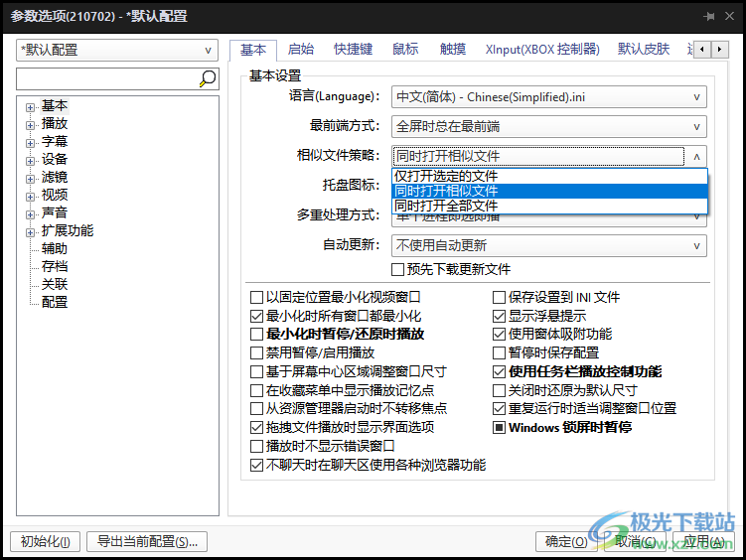
Task: Expand the 滤镜 tree node plus icon
Action: point(31,178)
